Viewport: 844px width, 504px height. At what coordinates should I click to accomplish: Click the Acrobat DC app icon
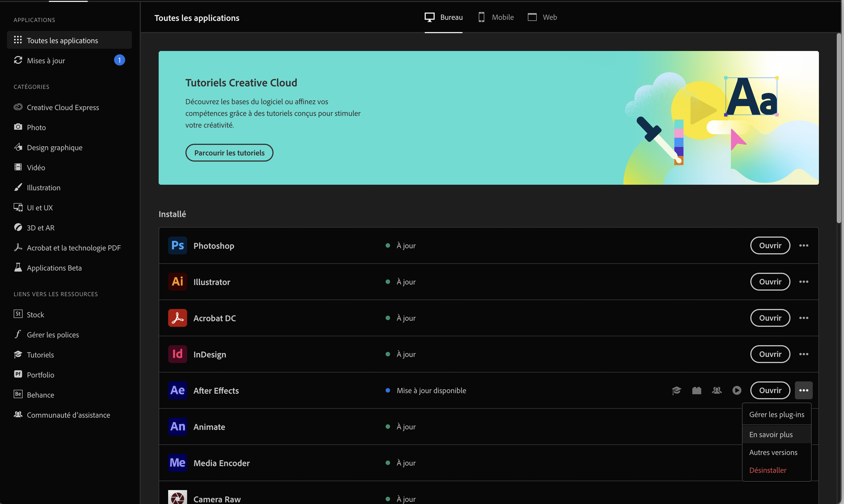pyautogui.click(x=177, y=318)
